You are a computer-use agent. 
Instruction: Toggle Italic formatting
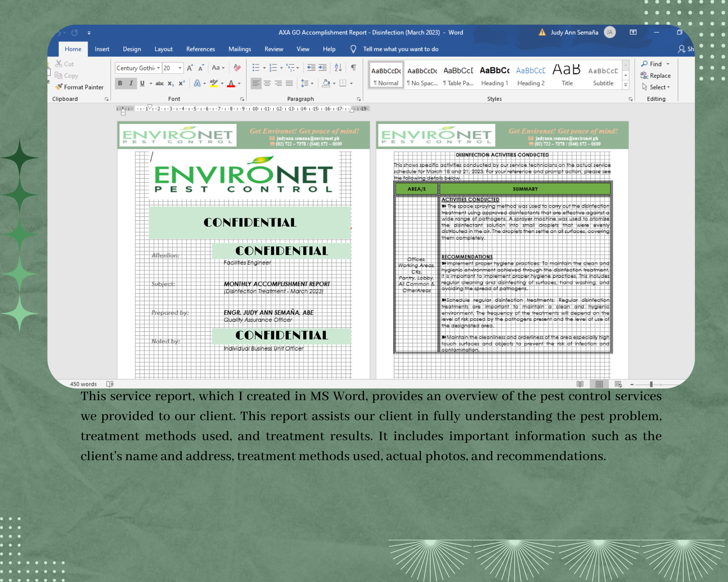point(131,83)
